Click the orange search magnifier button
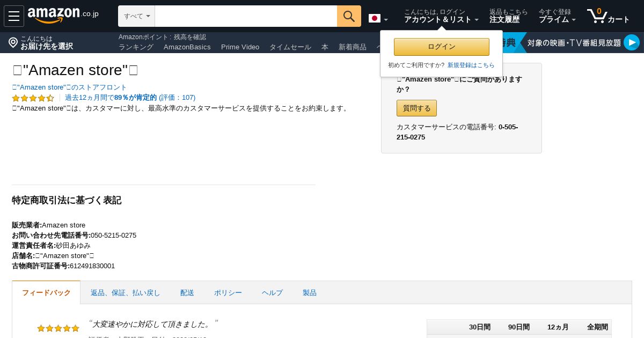 click(349, 16)
